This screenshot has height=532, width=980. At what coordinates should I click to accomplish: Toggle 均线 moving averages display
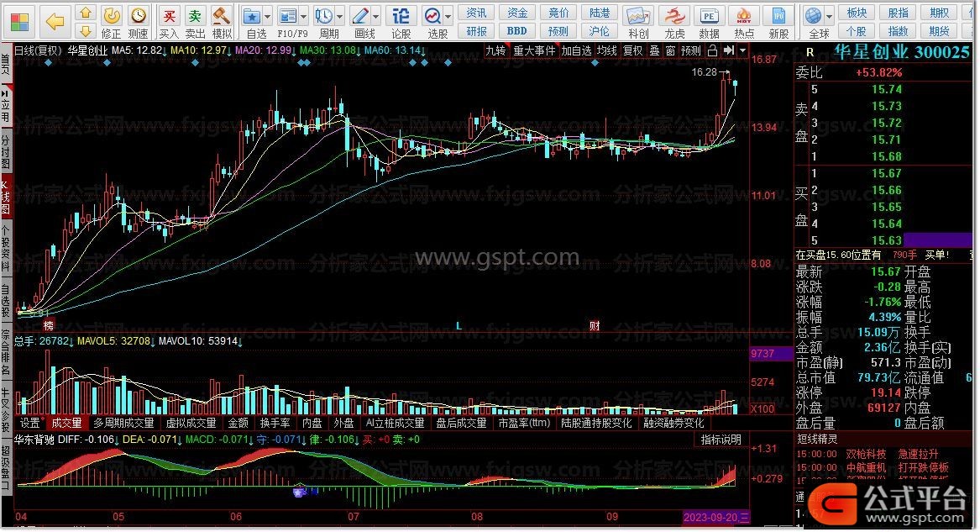click(606, 50)
